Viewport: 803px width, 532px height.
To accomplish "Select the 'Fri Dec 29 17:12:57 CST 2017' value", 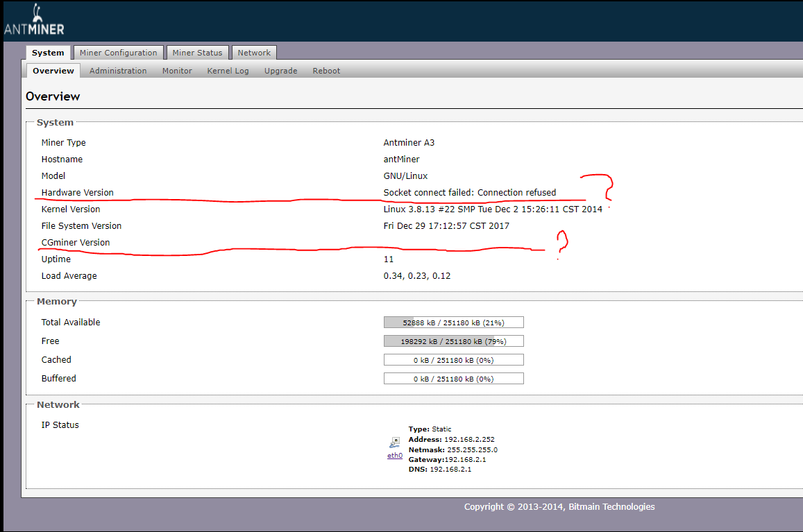I will pyautogui.click(x=446, y=226).
